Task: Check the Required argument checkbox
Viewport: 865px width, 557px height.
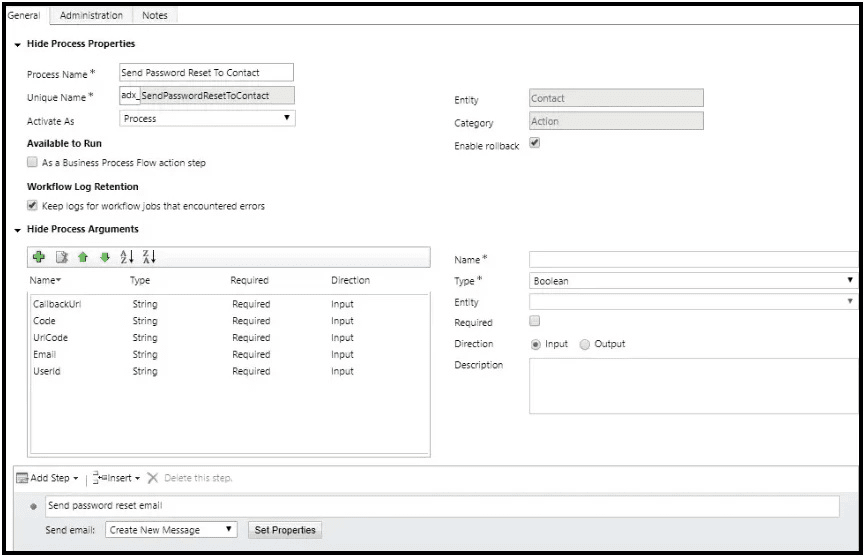Action: tap(535, 320)
